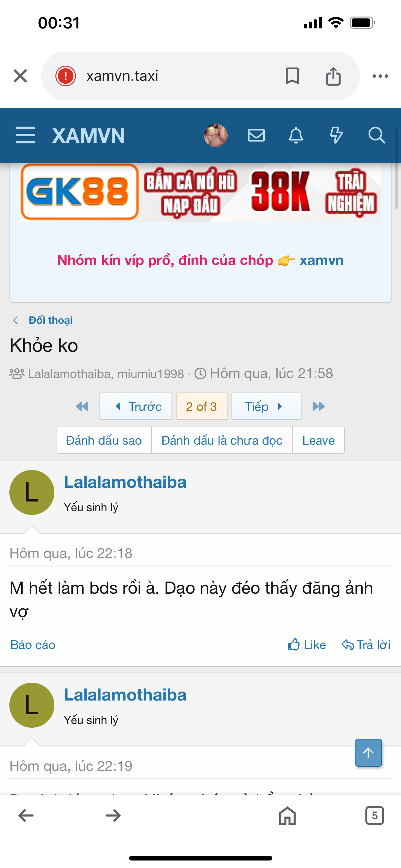The image size is (401, 868).
Task: Open the "2 of 3" page selector
Action: [202, 407]
